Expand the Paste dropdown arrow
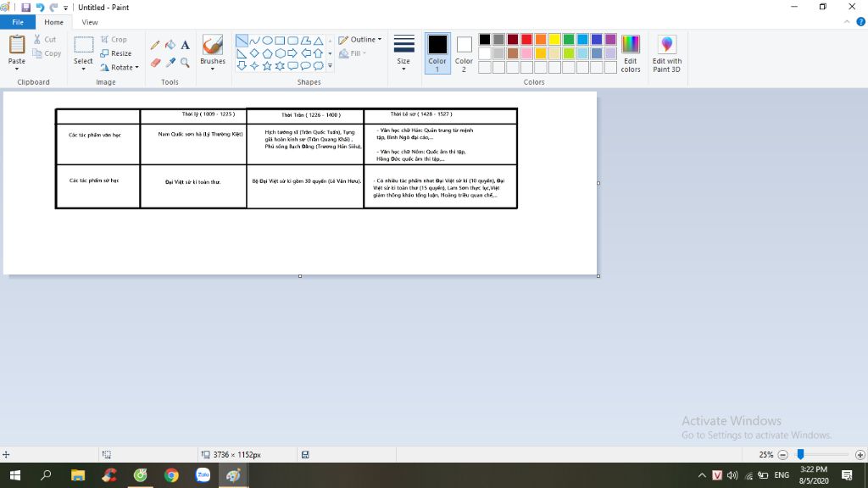 point(17,69)
